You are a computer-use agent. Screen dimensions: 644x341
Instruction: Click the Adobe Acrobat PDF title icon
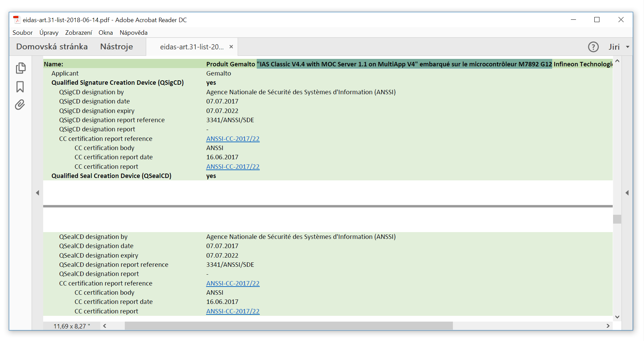click(x=17, y=20)
